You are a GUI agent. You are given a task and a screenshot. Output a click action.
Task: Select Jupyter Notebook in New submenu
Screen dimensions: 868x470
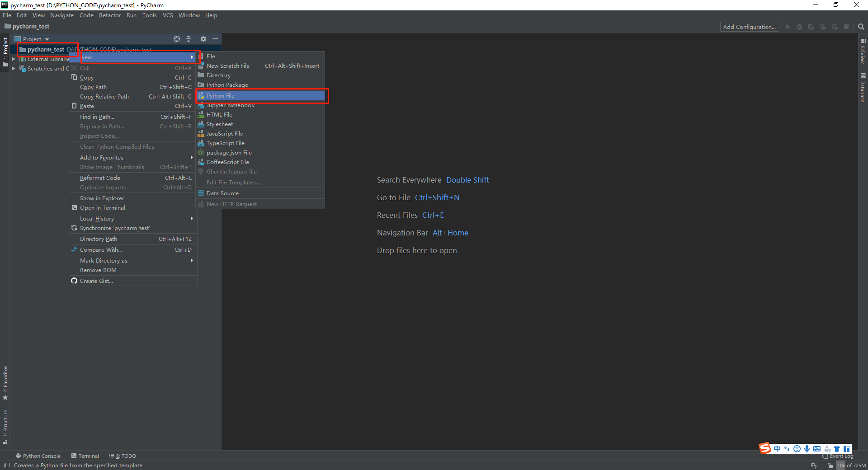(261, 105)
